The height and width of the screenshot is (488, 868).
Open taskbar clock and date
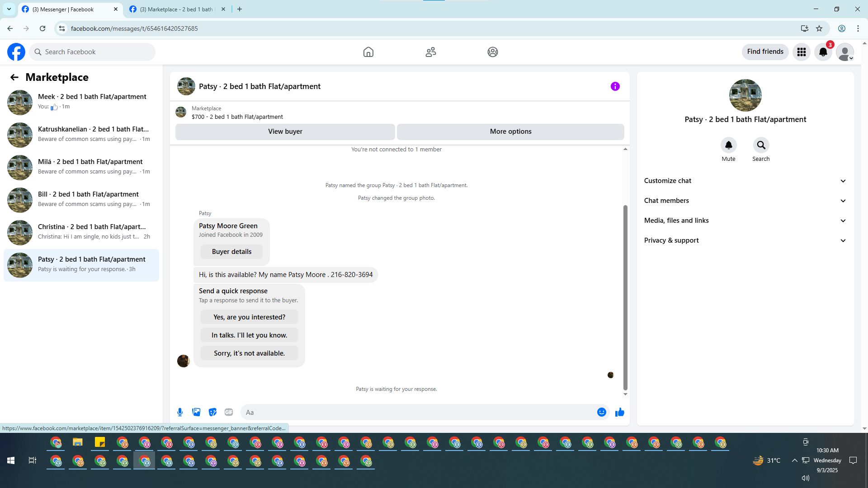click(x=827, y=460)
